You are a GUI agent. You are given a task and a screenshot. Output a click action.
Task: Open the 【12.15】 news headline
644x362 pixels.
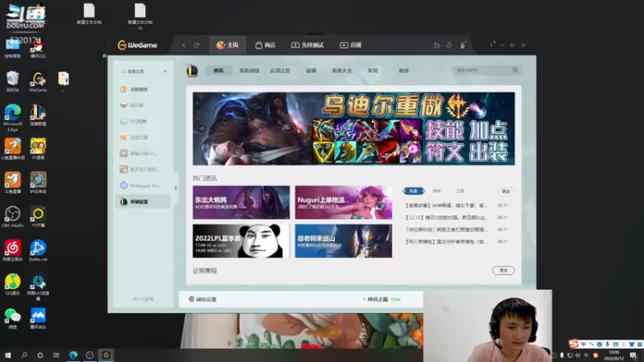tap(447, 217)
